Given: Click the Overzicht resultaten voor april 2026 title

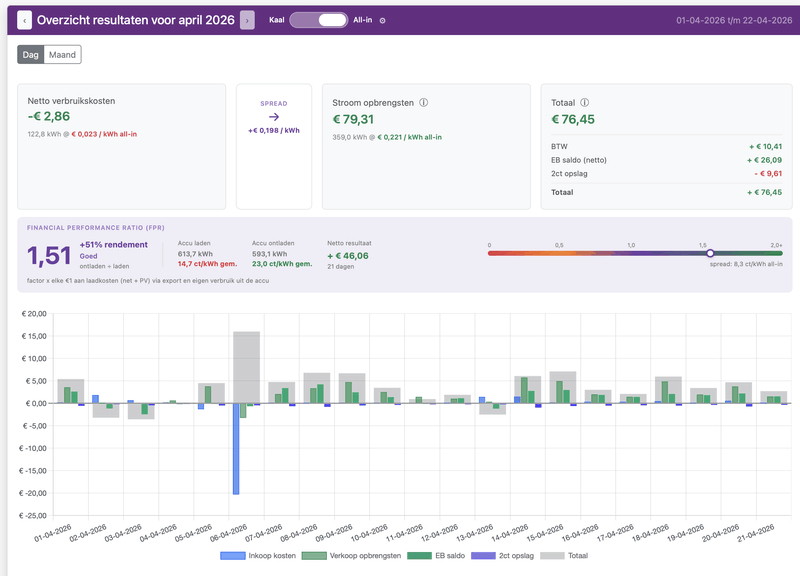Looking at the screenshot, I should click(136, 20).
